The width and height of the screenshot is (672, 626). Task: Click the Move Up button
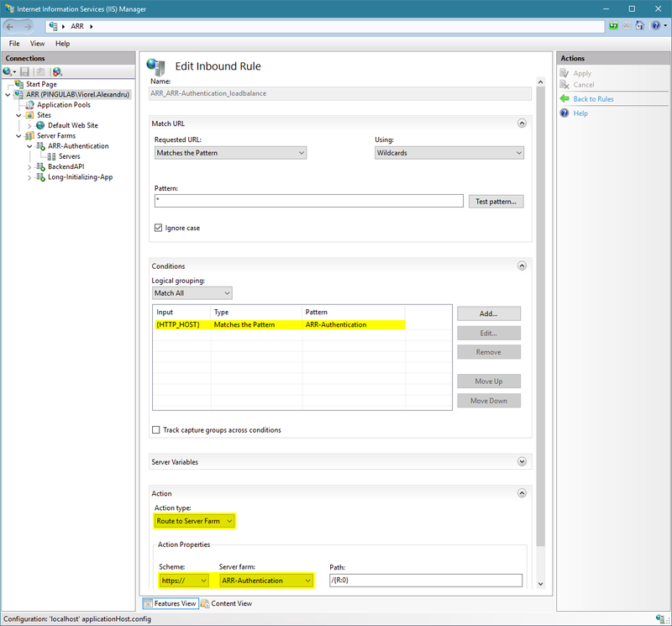click(489, 381)
